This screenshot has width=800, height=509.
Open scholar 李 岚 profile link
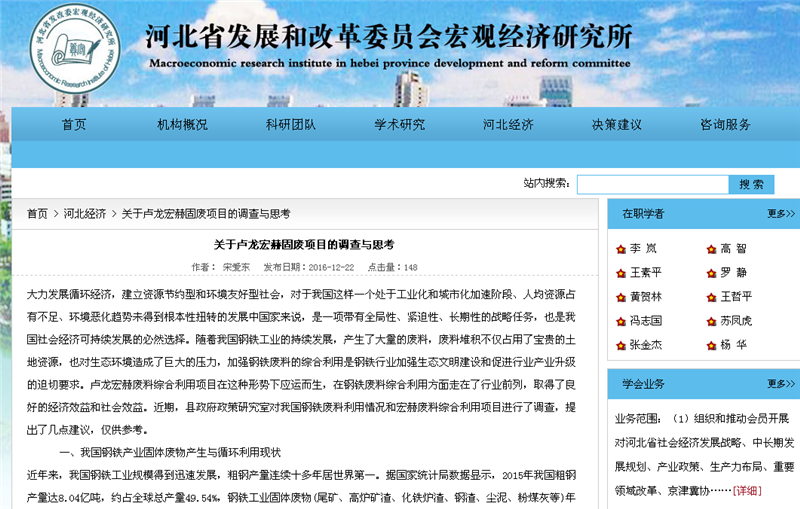pos(643,248)
